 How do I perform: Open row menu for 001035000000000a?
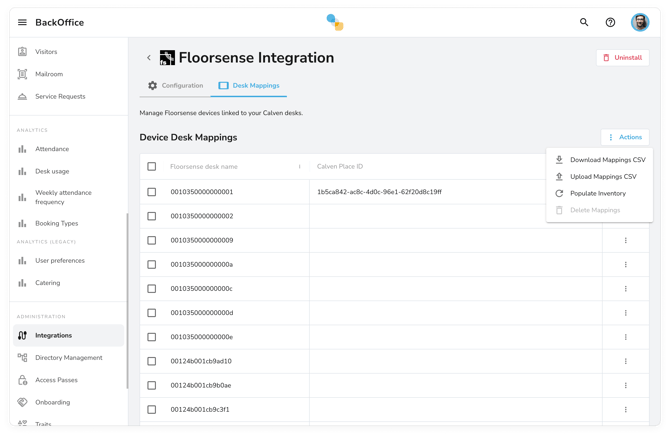tap(626, 264)
